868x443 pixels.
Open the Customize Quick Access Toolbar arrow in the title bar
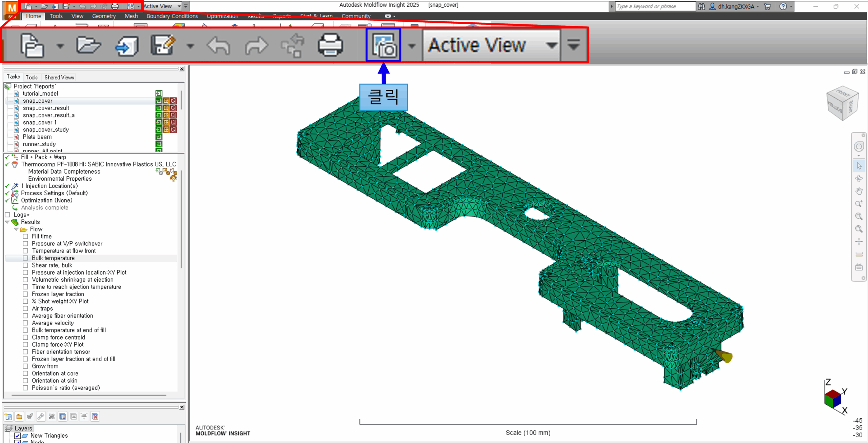(x=186, y=6)
